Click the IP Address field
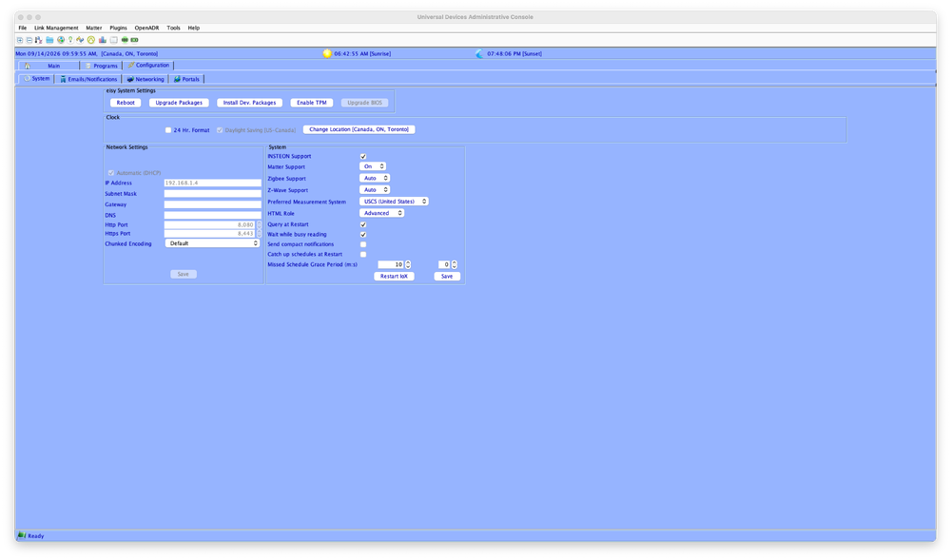 click(212, 183)
